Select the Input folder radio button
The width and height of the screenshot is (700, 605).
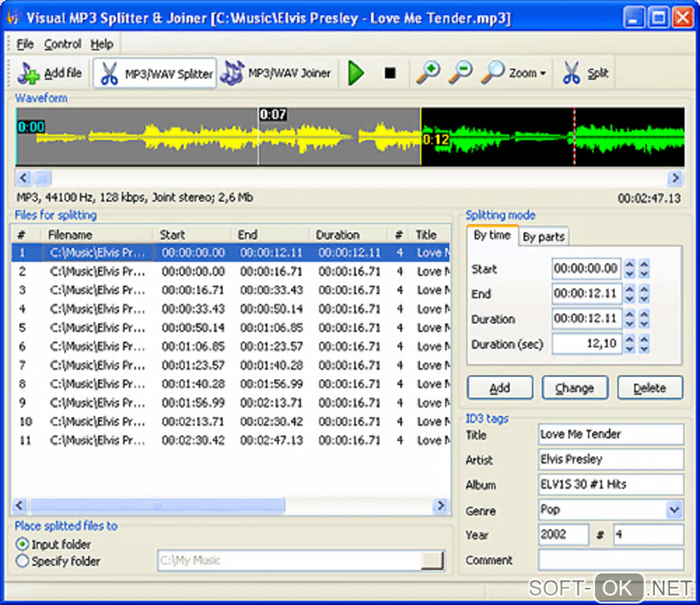(x=23, y=545)
